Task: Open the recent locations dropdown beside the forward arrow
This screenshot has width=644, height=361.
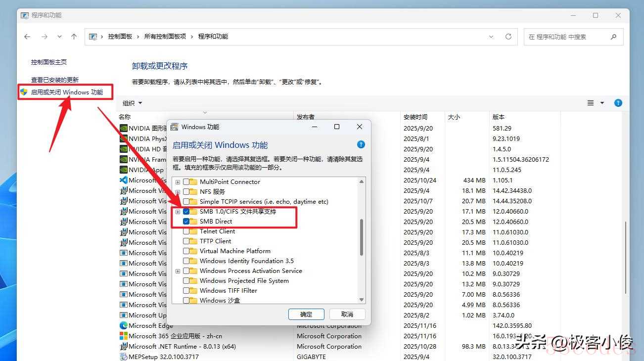Action: point(60,37)
